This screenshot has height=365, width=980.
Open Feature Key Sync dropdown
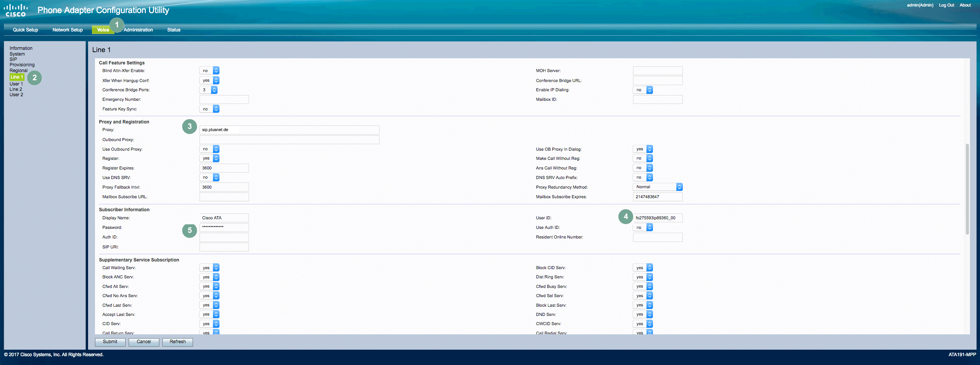pyautogui.click(x=209, y=109)
